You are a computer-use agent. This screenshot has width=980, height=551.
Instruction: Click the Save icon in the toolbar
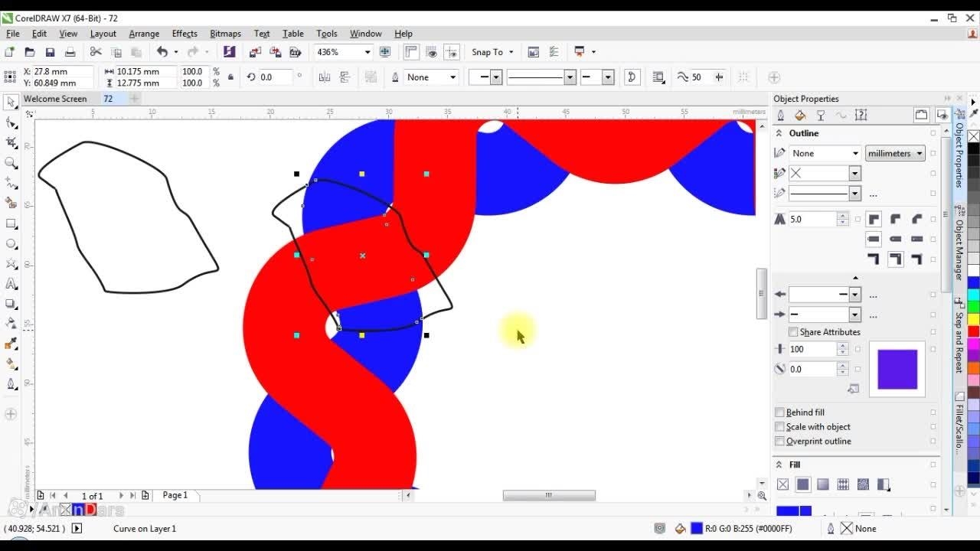50,52
